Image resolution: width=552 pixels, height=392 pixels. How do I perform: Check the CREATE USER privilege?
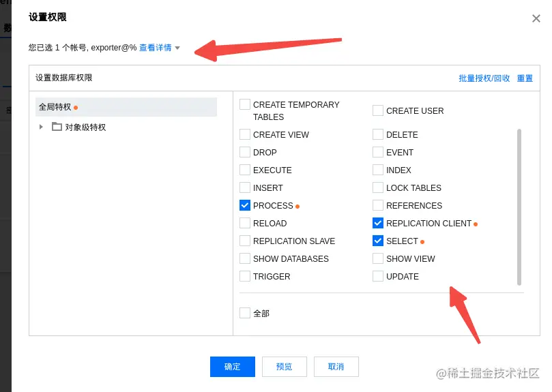click(378, 110)
